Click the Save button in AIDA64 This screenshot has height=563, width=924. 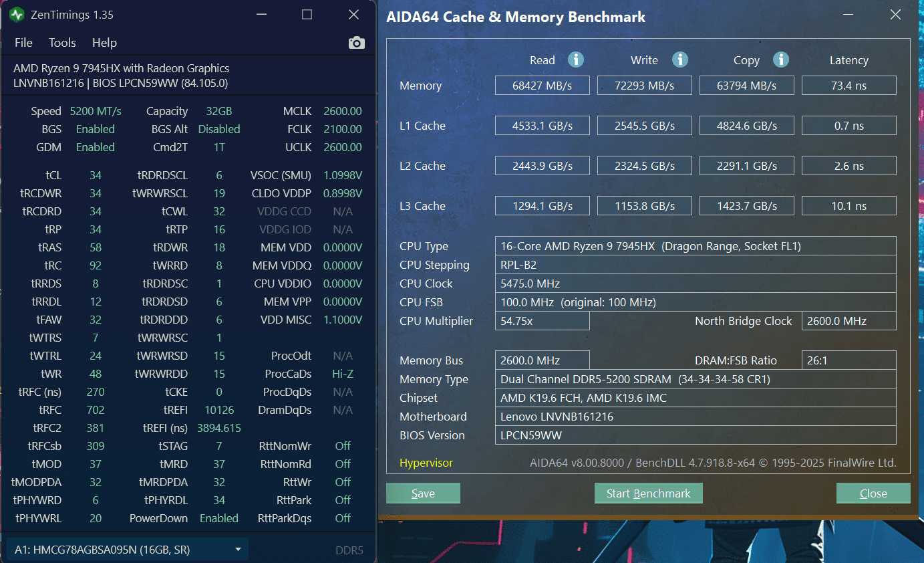click(423, 493)
